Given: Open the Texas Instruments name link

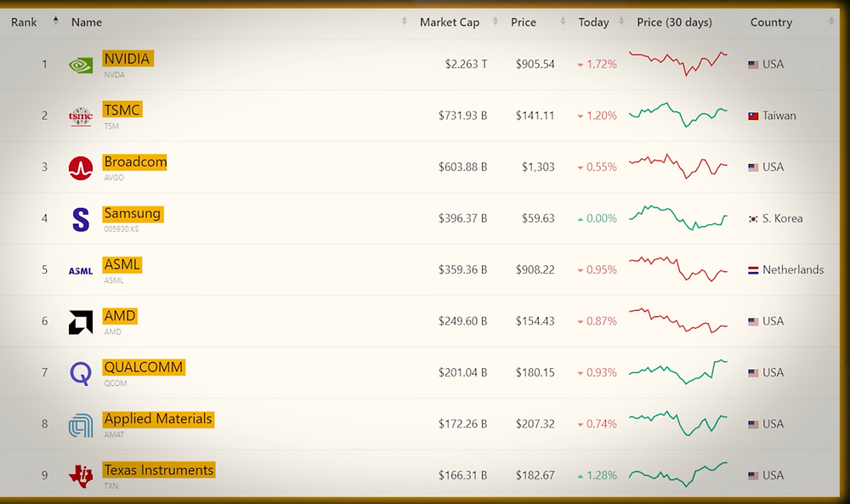Looking at the screenshot, I should click(x=158, y=470).
